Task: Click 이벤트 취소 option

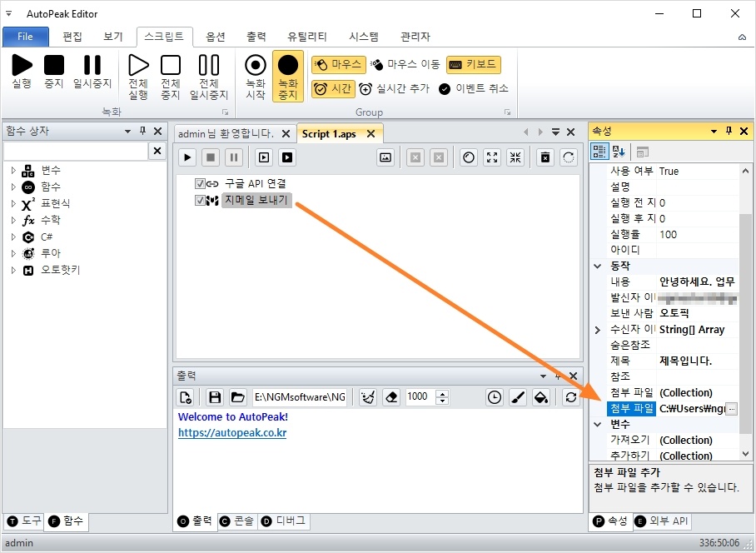Action: 474,89
